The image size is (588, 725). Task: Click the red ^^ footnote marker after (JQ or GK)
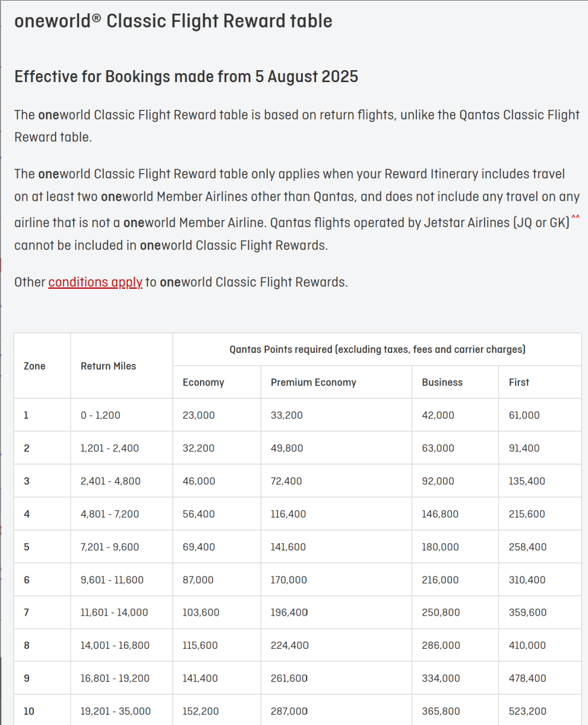[x=575, y=218]
